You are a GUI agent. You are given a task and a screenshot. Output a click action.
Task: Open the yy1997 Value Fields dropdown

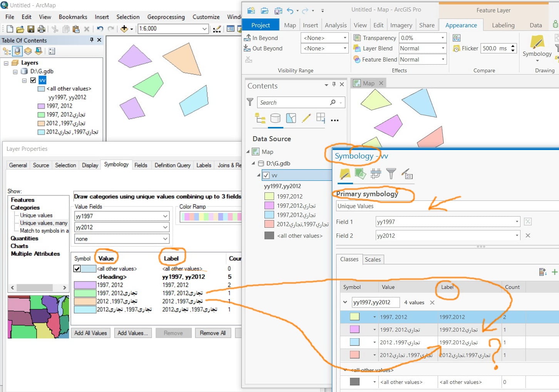122,216
